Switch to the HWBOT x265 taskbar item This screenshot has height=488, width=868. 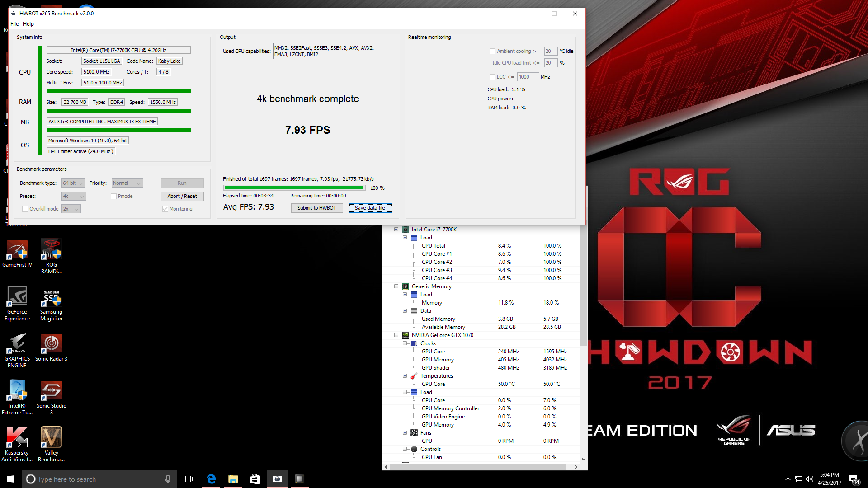pos(277,479)
